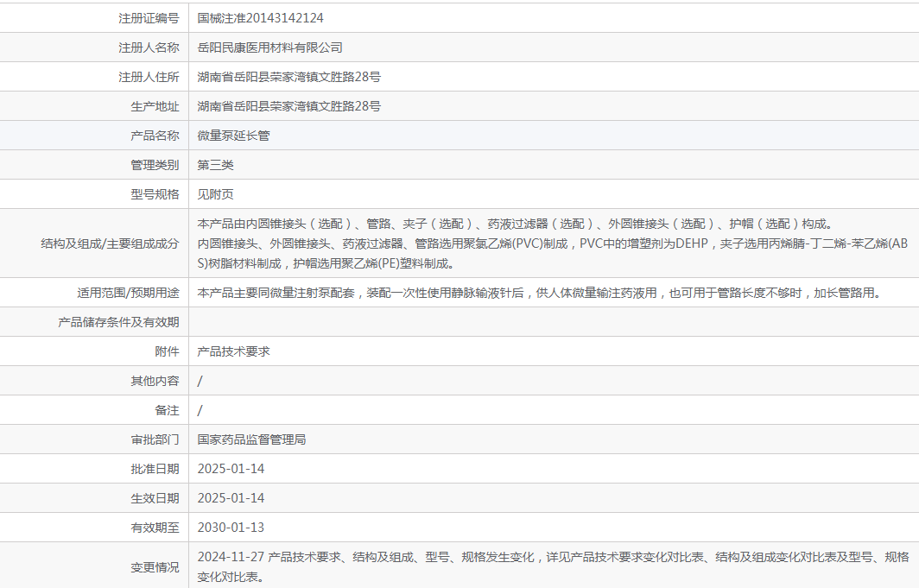Click the label 注册人住所

click(x=149, y=77)
